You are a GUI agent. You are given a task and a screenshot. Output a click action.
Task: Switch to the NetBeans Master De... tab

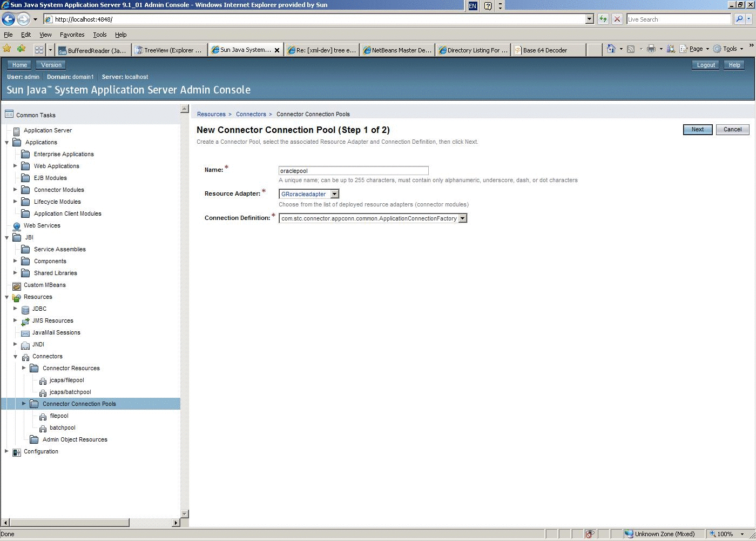pos(397,50)
